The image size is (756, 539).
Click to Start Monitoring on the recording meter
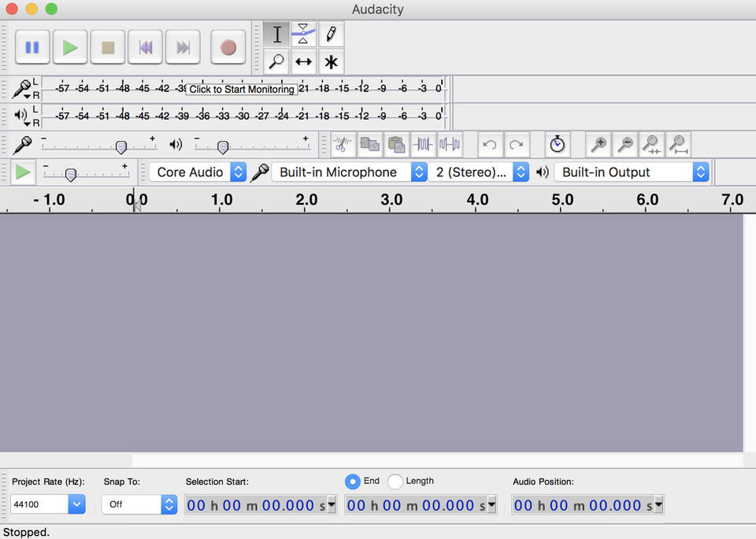tap(242, 89)
